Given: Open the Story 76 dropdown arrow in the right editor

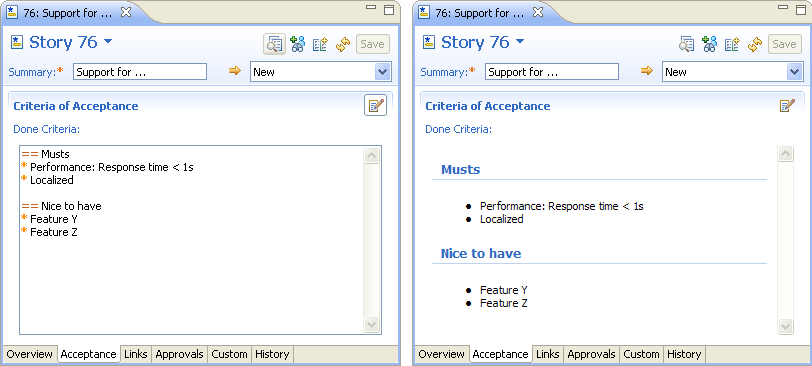Looking at the screenshot, I should tap(520, 41).
